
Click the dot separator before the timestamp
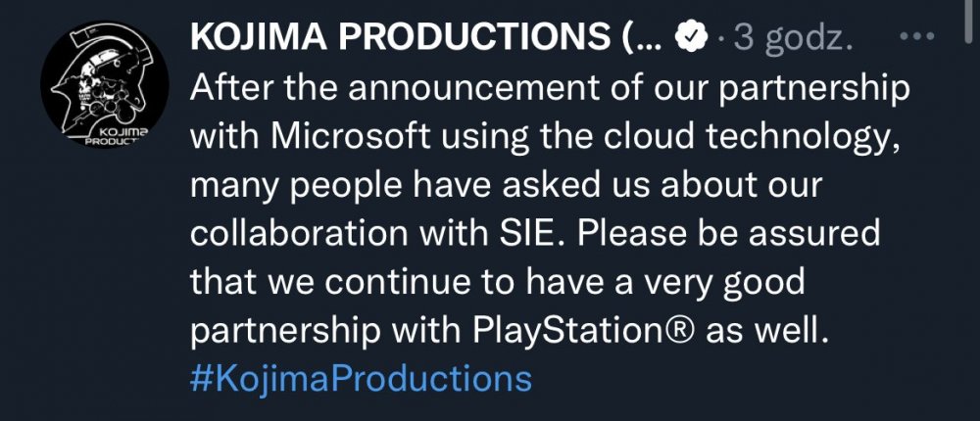pos(722,39)
